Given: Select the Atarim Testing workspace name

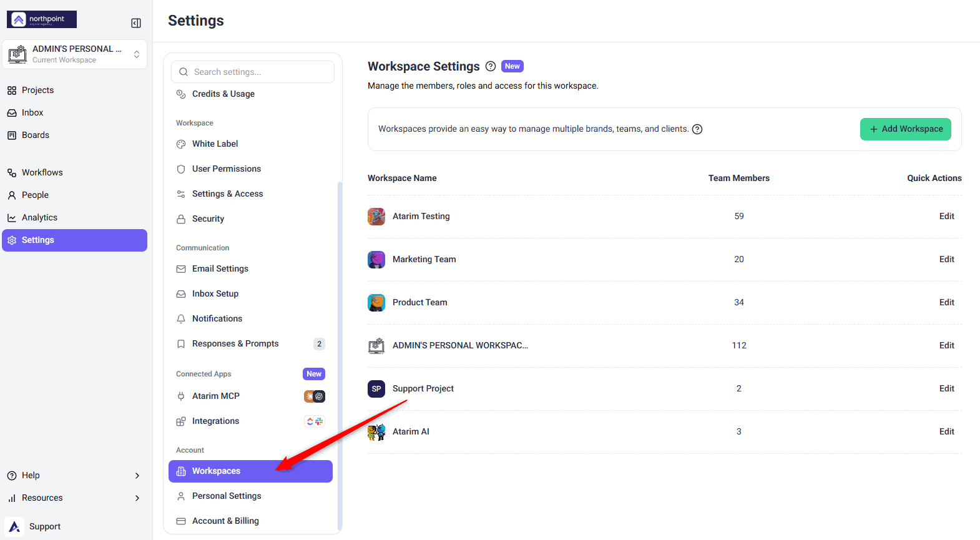Looking at the screenshot, I should [x=421, y=216].
